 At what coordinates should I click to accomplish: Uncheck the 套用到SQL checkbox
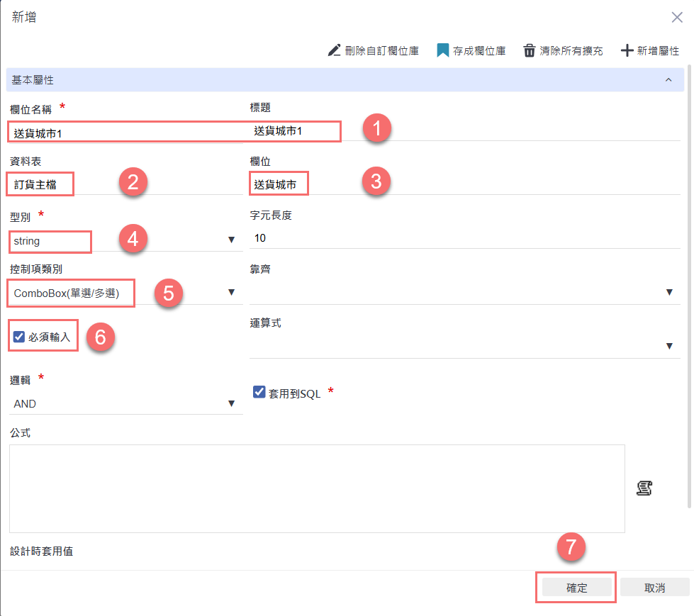pos(259,392)
